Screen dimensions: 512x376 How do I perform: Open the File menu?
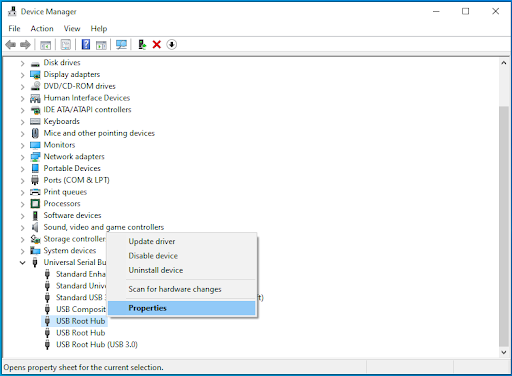14,29
